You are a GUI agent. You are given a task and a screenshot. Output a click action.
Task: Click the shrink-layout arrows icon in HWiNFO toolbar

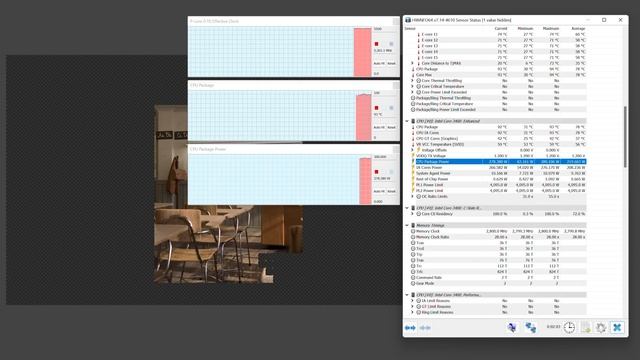click(425, 328)
